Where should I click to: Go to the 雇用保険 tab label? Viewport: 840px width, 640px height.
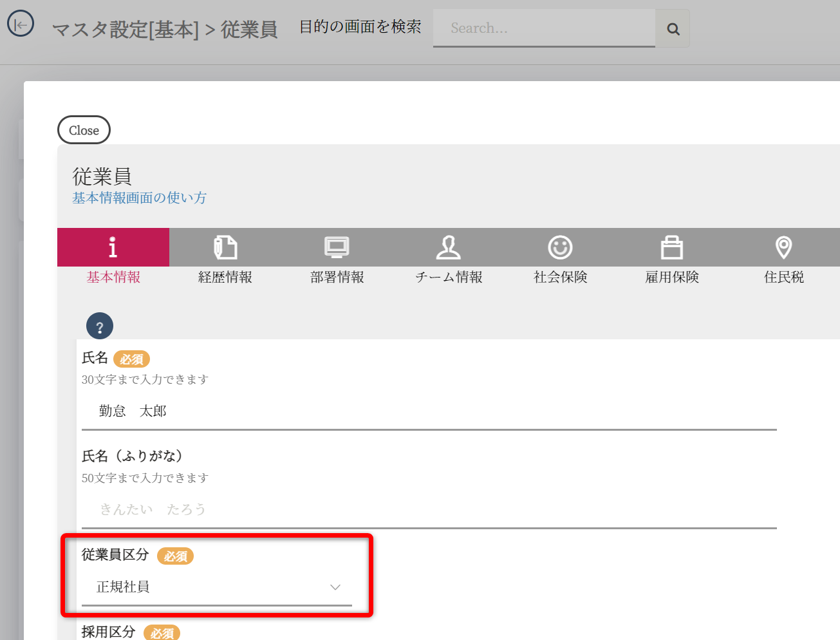[672, 278]
